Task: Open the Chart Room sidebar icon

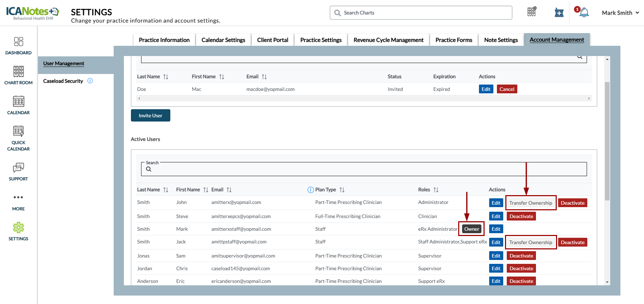Action: (x=18, y=72)
